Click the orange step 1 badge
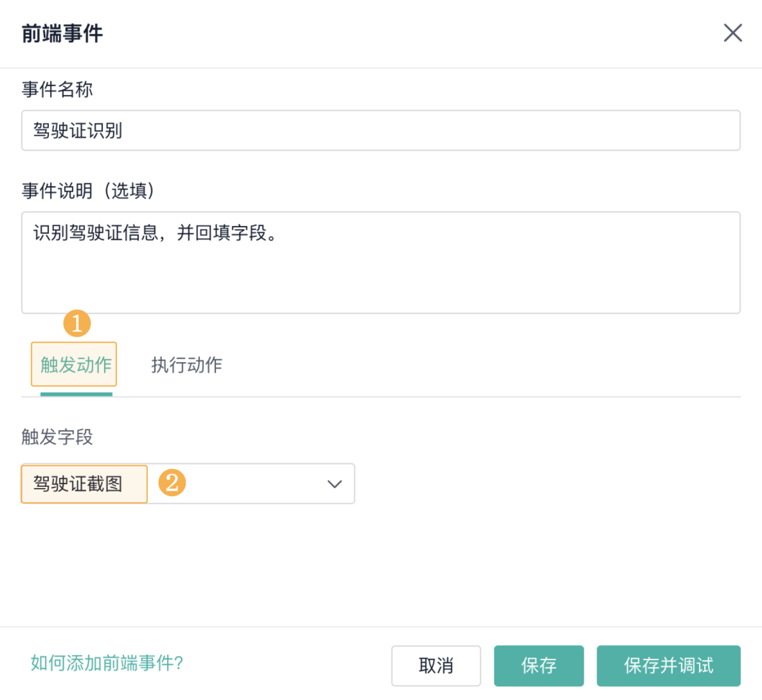The width and height of the screenshot is (762, 700). [x=77, y=324]
